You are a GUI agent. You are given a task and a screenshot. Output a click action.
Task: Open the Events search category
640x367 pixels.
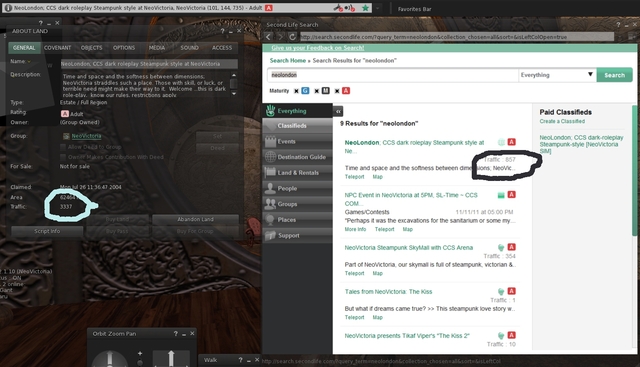(298, 141)
